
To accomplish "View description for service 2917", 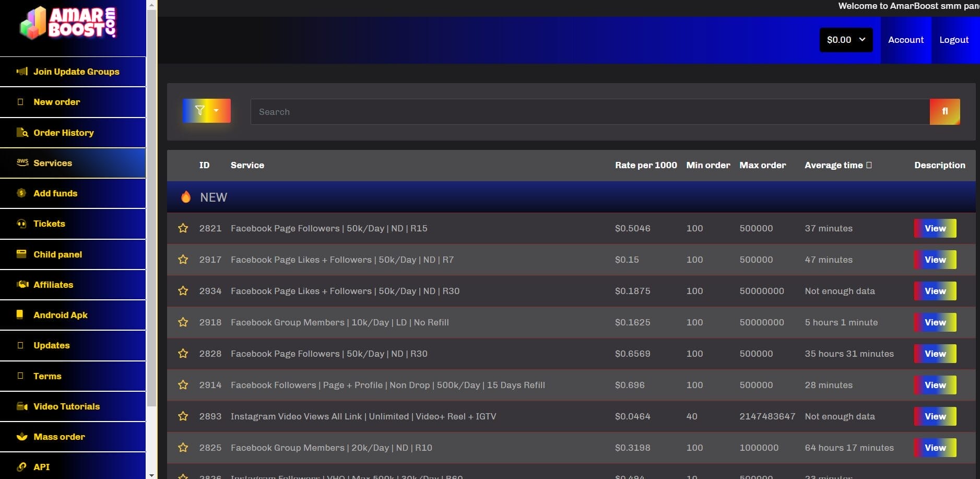I will 935,260.
